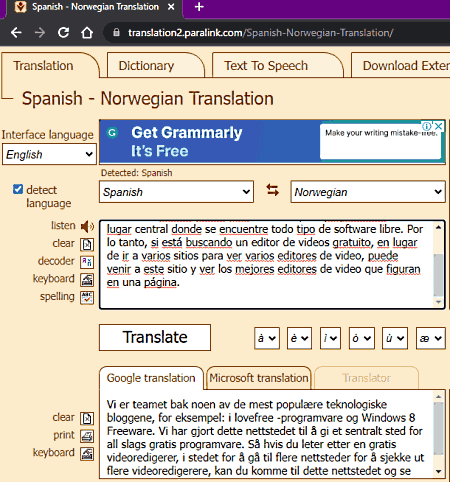The height and width of the screenshot is (482, 450).
Task: Click the Get Grammarly It's Free banner
Action: pos(272,142)
